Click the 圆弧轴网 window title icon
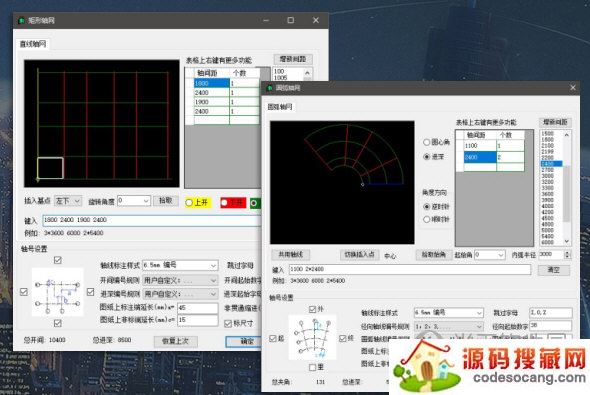This screenshot has width=590, height=395. point(270,88)
